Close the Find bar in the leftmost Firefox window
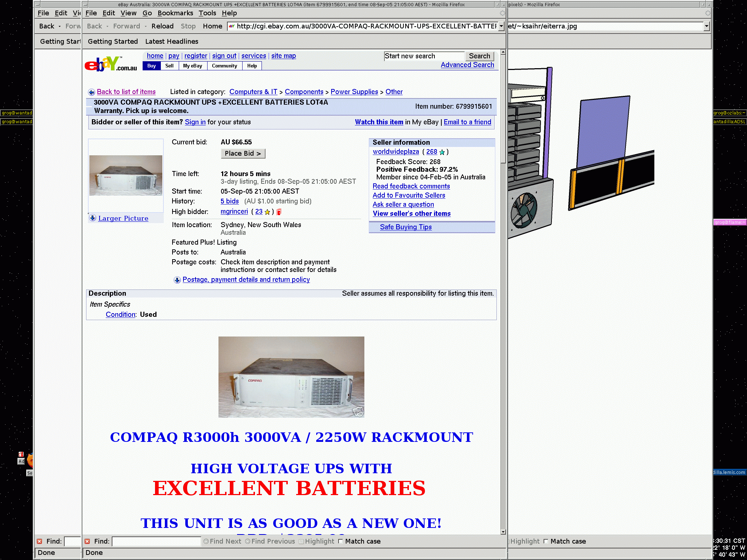The height and width of the screenshot is (560, 747). pyautogui.click(x=39, y=541)
